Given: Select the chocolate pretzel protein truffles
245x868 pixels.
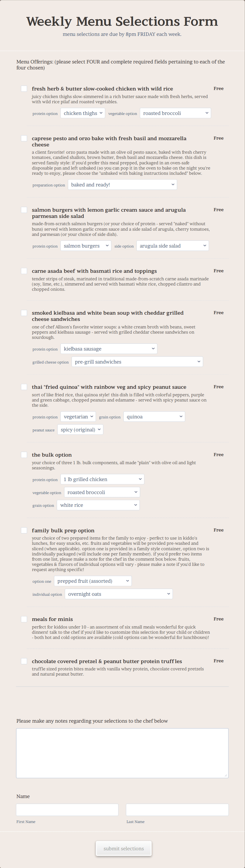Looking at the screenshot, I should pyautogui.click(x=24, y=661).
